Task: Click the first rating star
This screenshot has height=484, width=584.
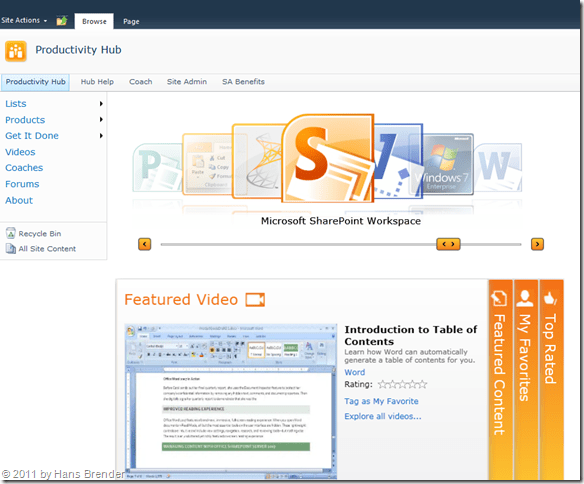Action: tap(383, 384)
